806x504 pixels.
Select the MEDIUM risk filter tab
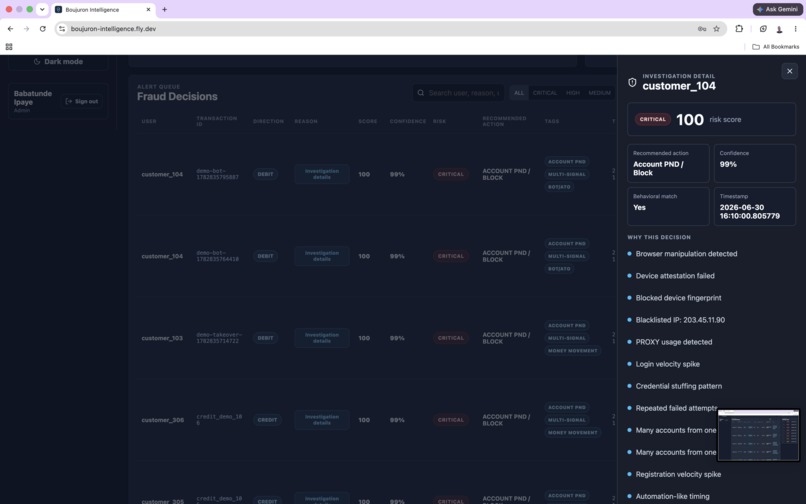(599, 93)
